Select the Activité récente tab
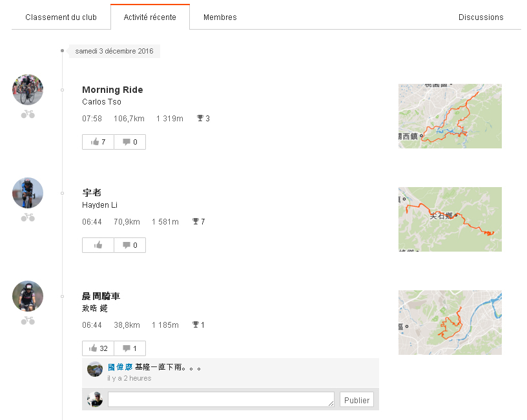The height and width of the screenshot is (420, 527). [150, 17]
